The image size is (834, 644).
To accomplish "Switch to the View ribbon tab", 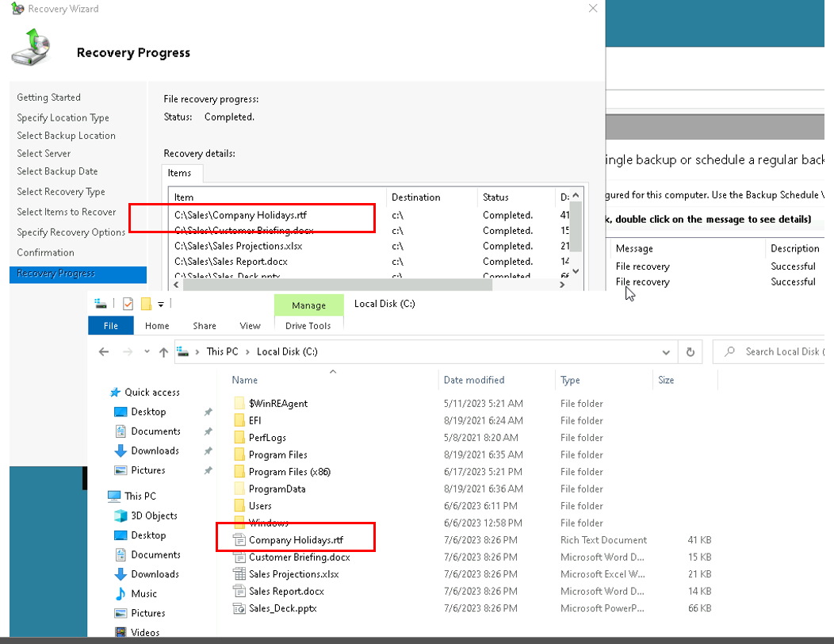I will coord(250,325).
